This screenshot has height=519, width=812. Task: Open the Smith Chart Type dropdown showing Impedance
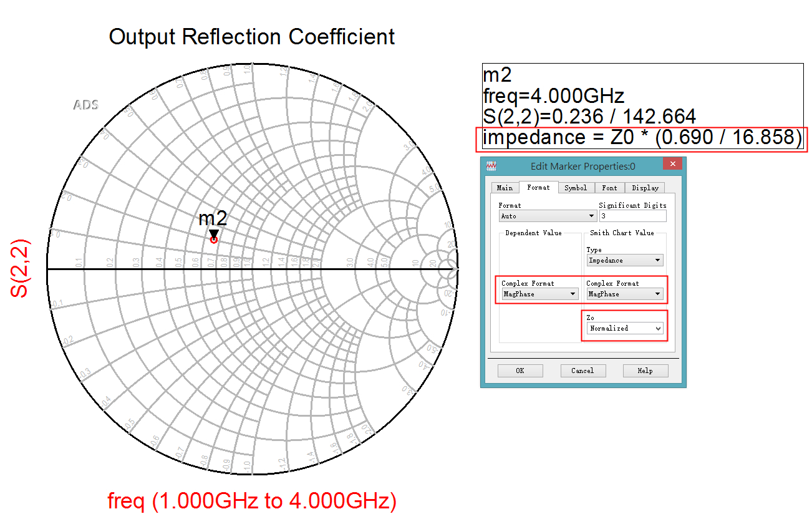(x=624, y=260)
